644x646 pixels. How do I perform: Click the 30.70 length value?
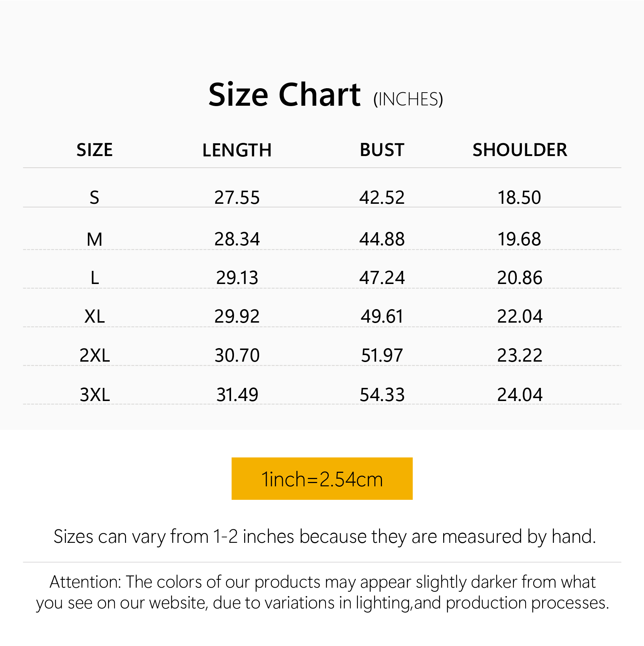(237, 355)
